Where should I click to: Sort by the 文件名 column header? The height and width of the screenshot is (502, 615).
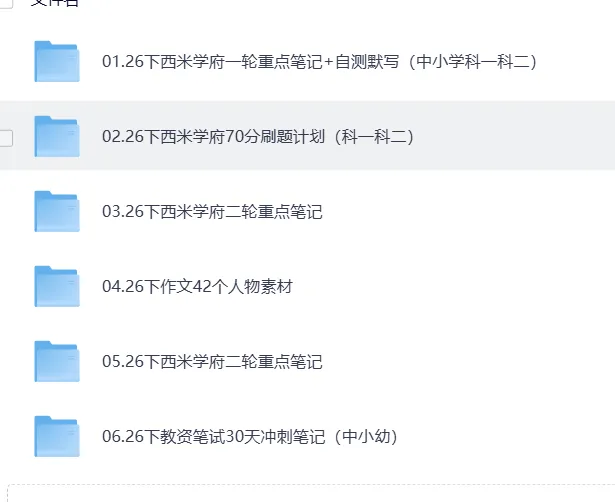point(55,3)
